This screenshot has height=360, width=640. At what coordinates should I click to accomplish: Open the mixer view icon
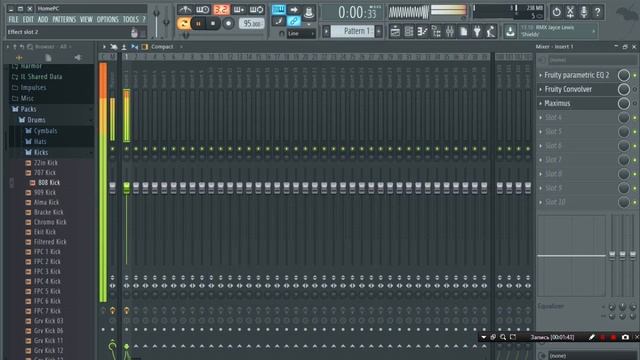450,31
